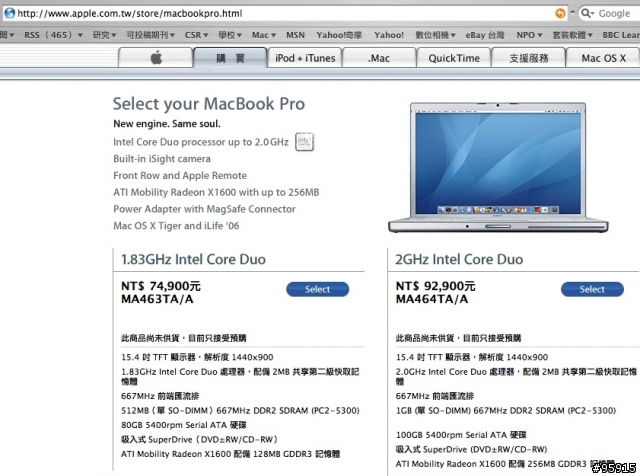This screenshot has width=640, height=476.
Task: Click the globe site icon in address bar
Action: (x=9, y=13)
